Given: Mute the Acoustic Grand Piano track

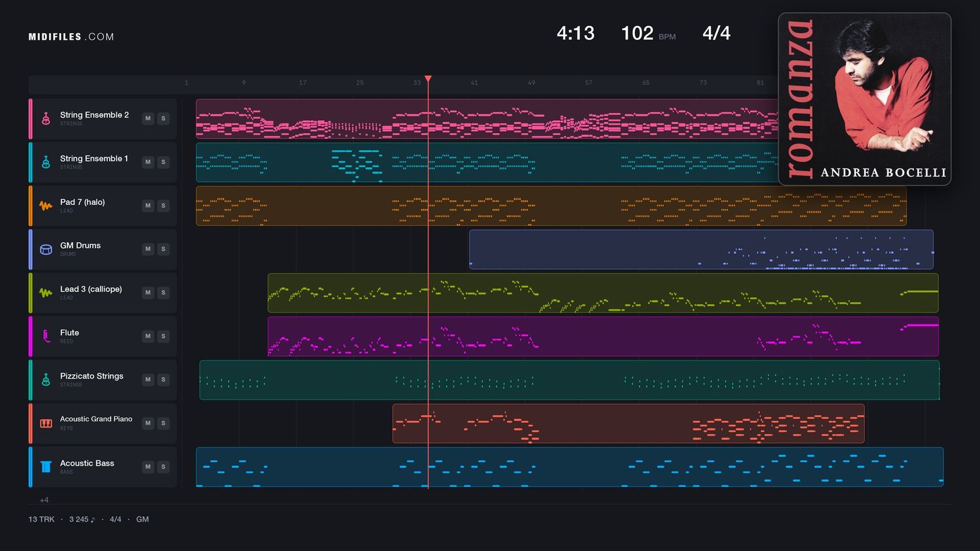Looking at the screenshot, I should point(148,423).
